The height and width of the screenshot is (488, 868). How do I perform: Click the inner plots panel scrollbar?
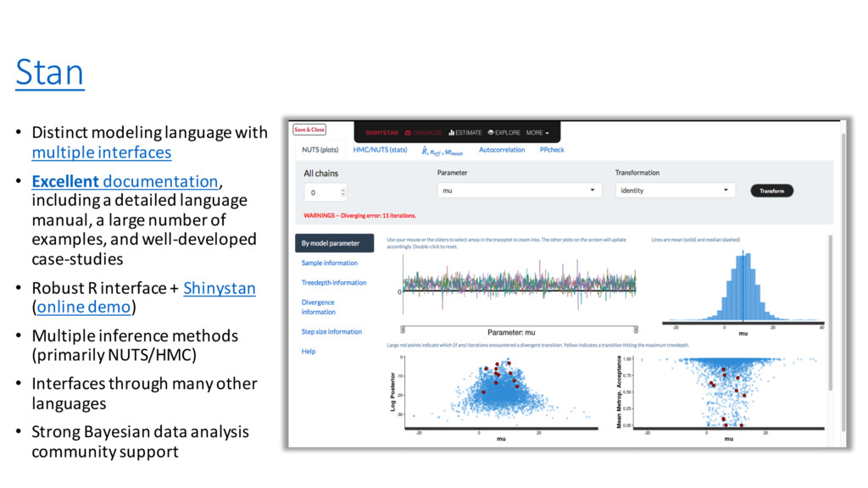tap(831, 313)
